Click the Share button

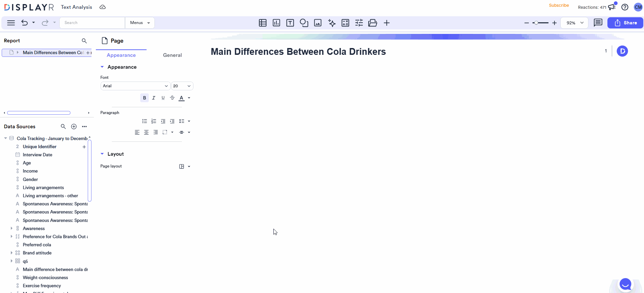click(x=625, y=23)
